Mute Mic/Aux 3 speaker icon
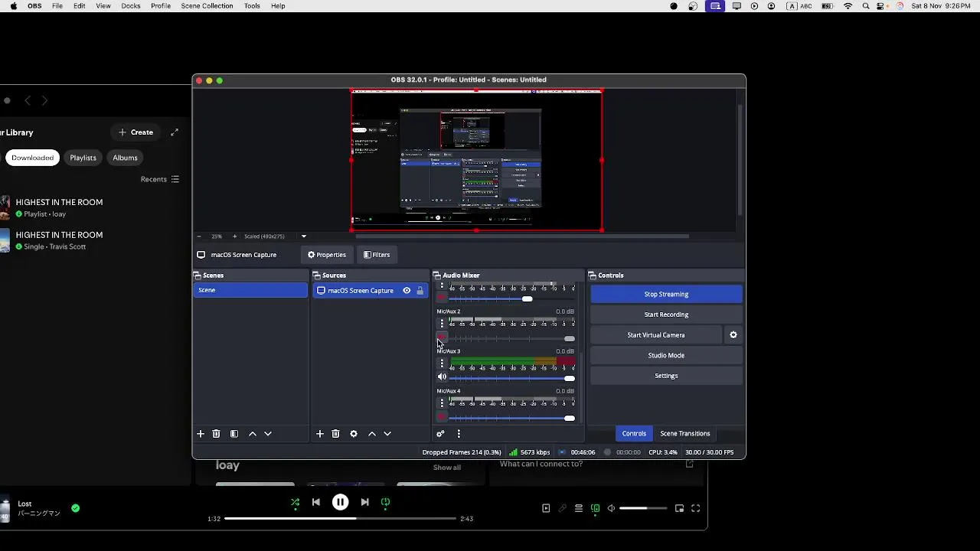Viewport: 980px width, 551px height. coord(442,377)
